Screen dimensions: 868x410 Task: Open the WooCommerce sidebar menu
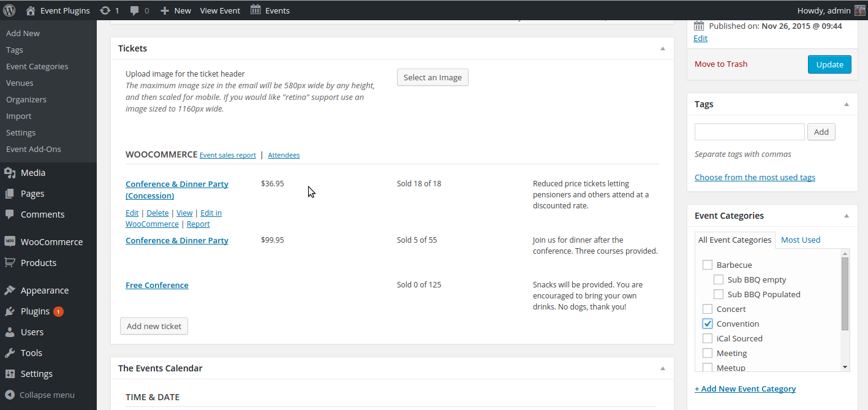point(51,242)
